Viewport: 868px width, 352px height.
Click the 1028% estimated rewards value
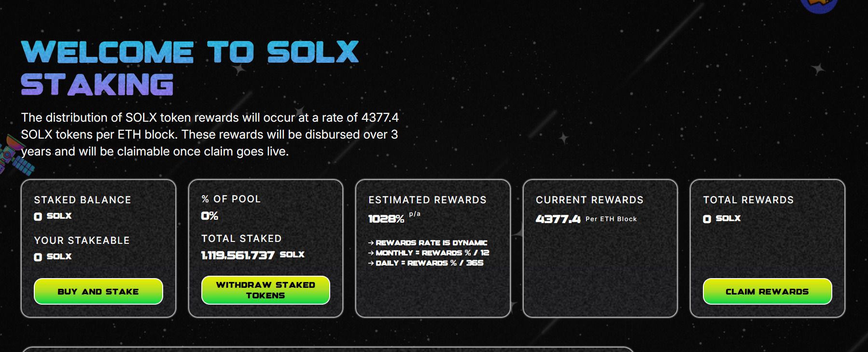pyautogui.click(x=386, y=219)
